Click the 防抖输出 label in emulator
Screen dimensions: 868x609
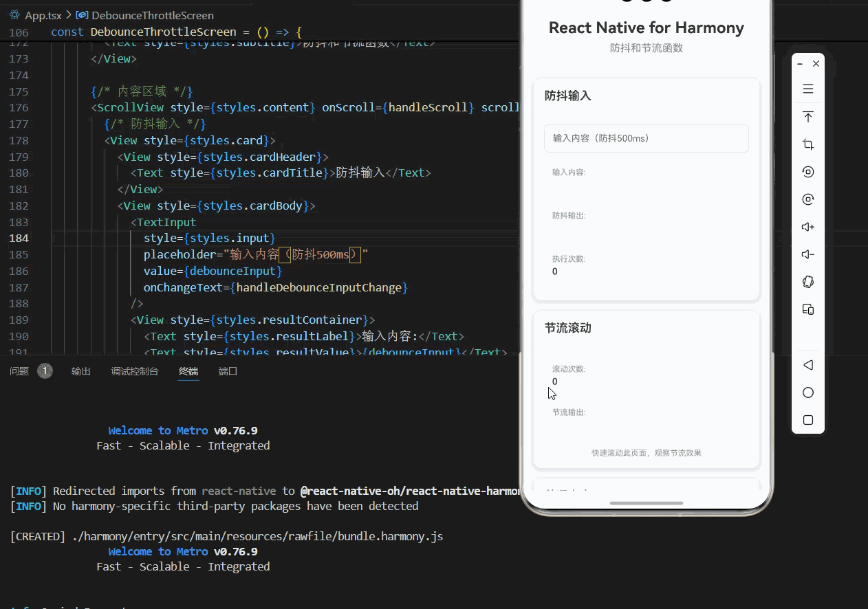coord(569,216)
